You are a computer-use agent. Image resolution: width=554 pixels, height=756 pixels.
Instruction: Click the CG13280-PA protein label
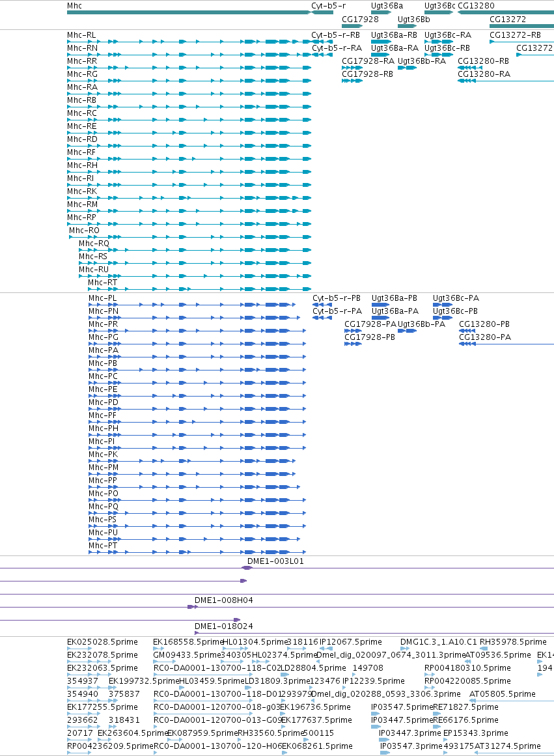[485, 337]
